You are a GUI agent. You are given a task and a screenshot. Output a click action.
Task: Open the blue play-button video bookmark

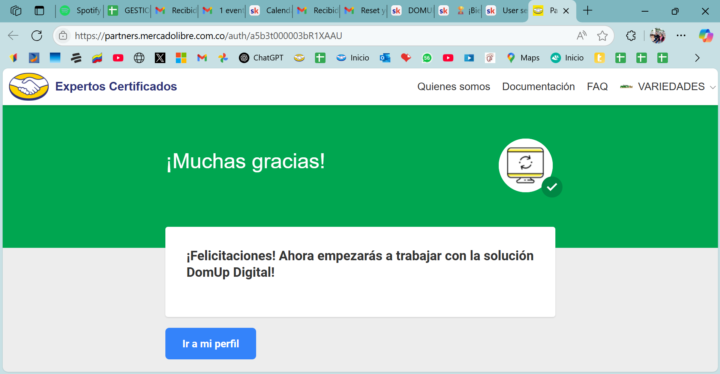[469, 58]
